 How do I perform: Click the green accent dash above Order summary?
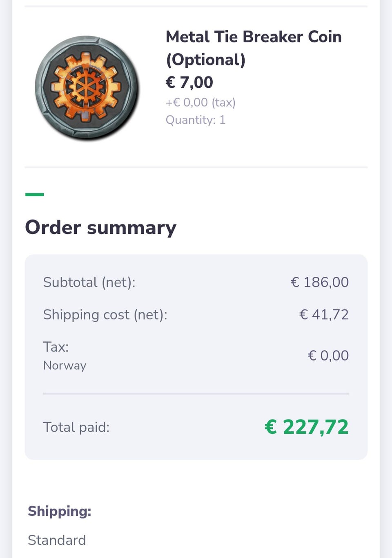[35, 195]
